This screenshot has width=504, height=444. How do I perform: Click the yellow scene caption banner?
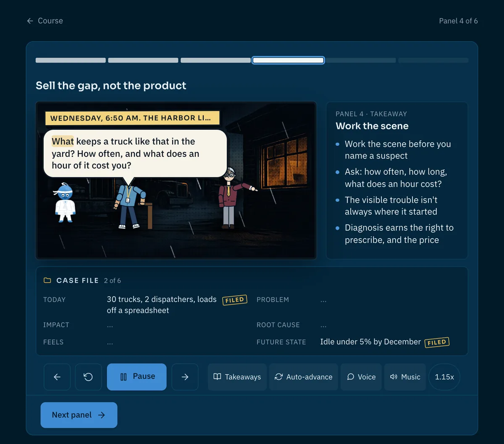[x=132, y=118]
